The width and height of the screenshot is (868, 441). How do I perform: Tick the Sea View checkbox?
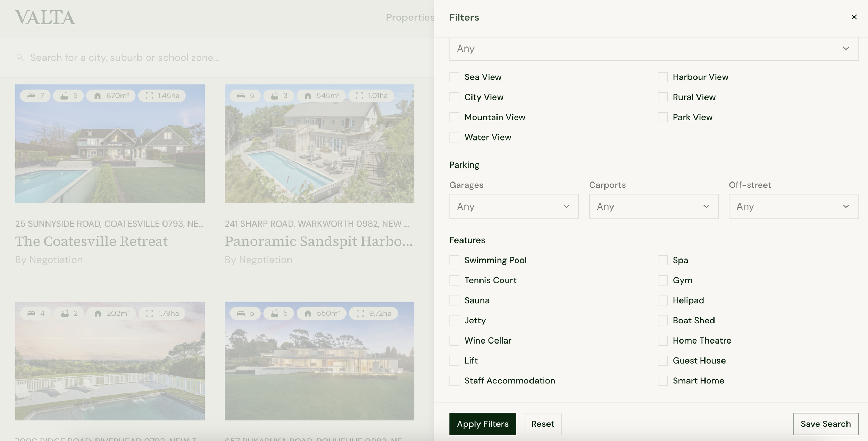(x=454, y=77)
